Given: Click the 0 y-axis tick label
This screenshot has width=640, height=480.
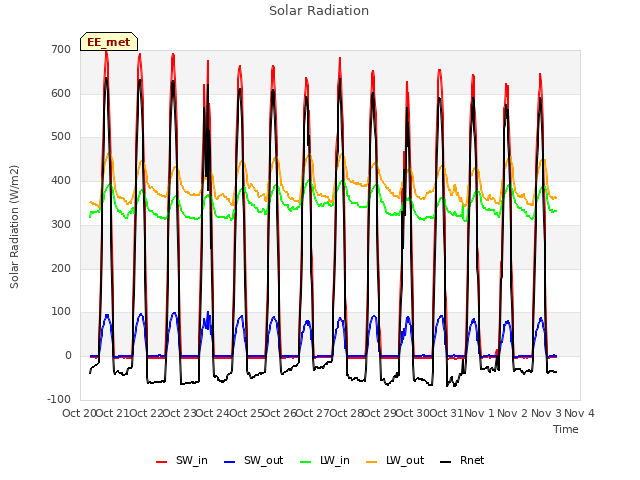Looking at the screenshot, I should [x=68, y=356].
